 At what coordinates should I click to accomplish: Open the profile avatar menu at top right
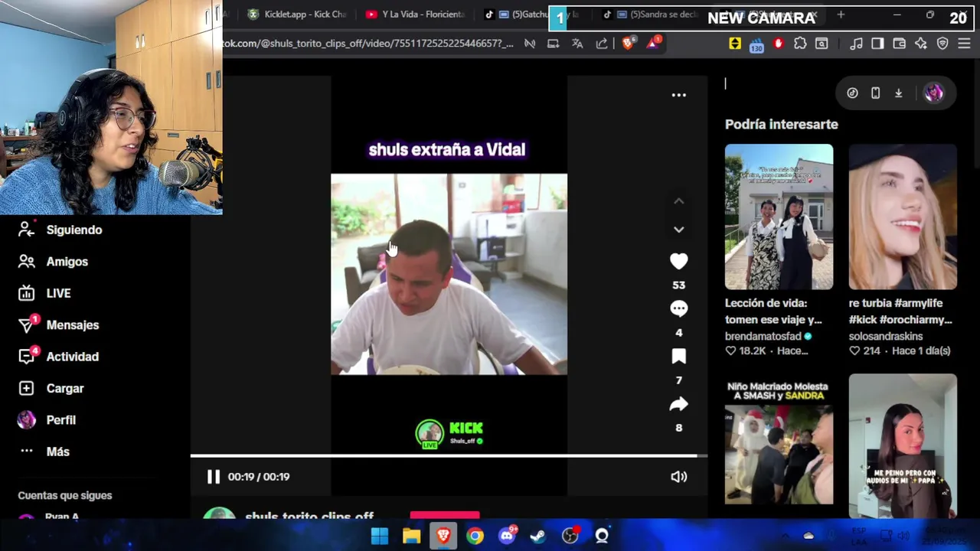933,93
